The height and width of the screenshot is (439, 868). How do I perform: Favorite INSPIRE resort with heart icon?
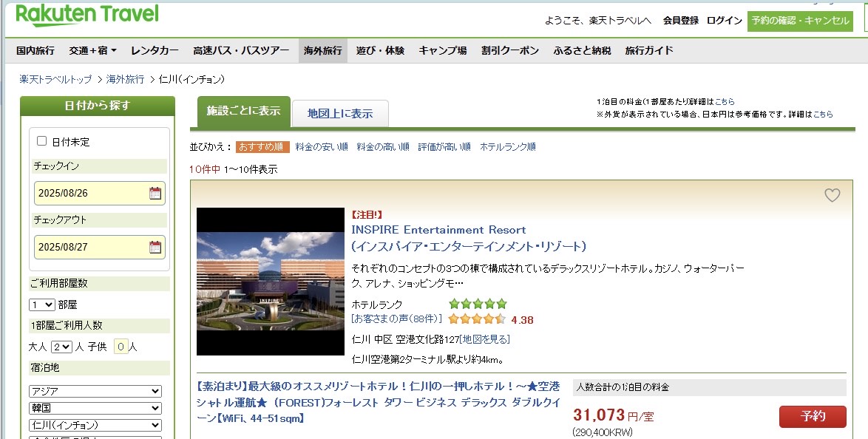tap(832, 195)
